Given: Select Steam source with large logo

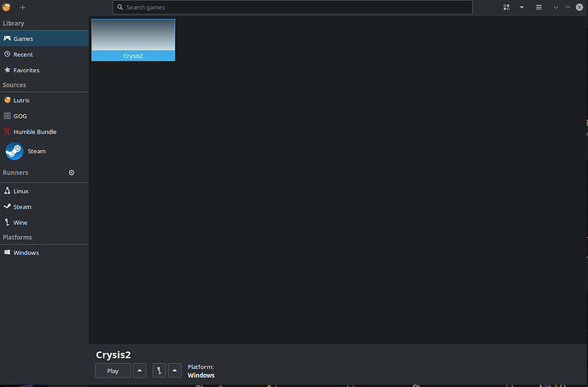Looking at the screenshot, I should point(44,152).
